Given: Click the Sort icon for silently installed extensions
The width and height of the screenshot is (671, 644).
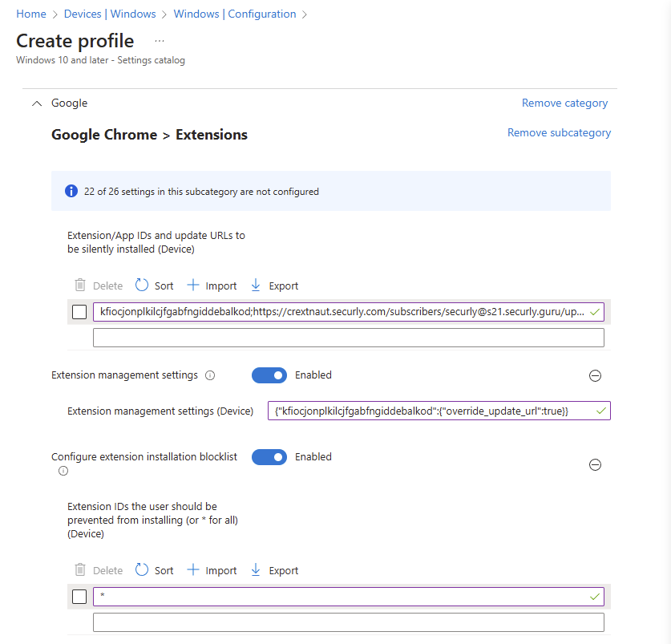Looking at the screenshot, I should (142, 286).
